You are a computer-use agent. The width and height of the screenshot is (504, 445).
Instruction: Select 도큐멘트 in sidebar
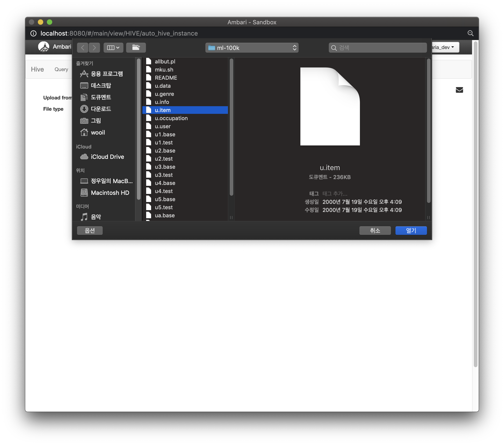pos(96,97)
